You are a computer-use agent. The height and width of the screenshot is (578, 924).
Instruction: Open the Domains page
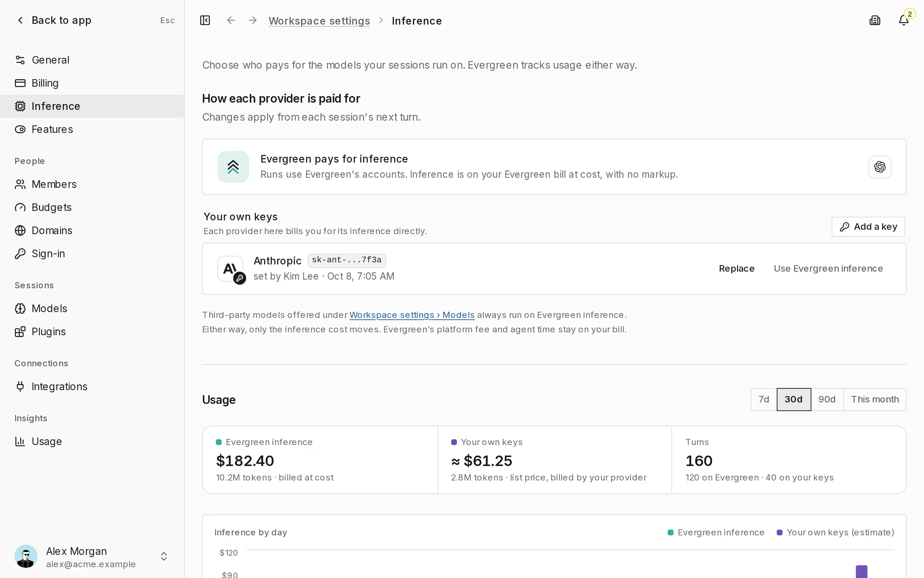(92, 230)
